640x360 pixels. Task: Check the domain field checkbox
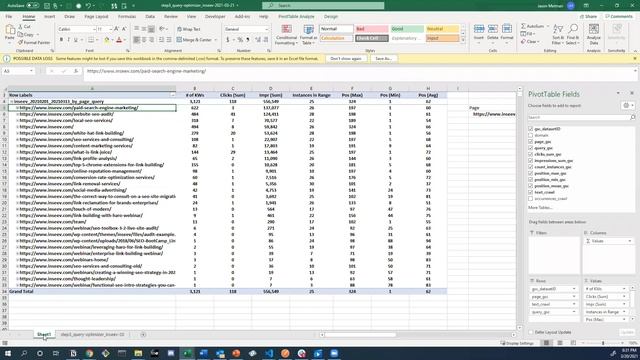[531, 135]
